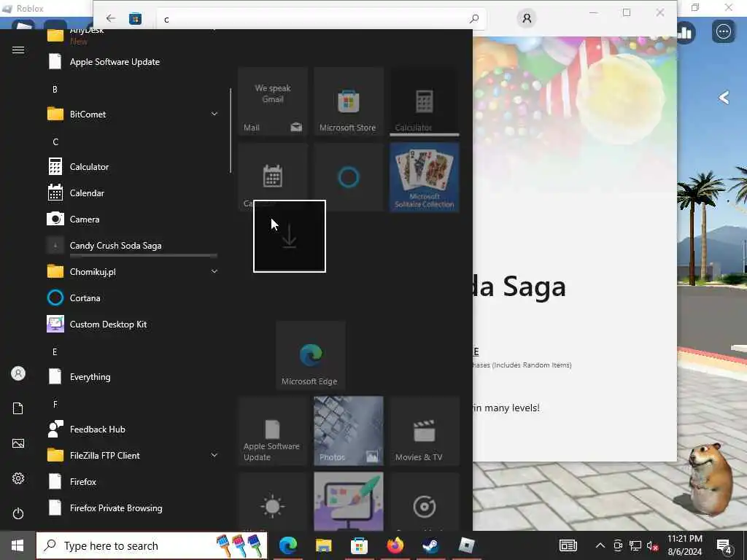Open Microsoft Edge from taskbar
The height and width of the screenshot is (560, 747).
288,545
